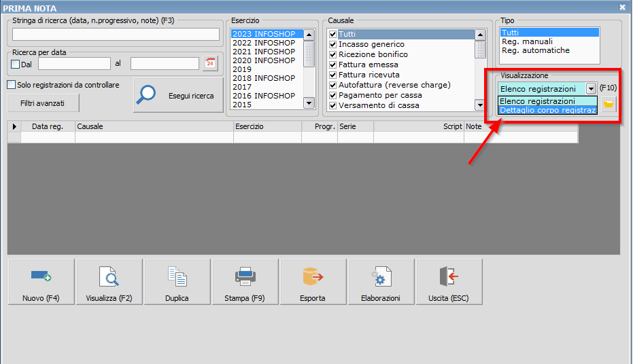The image size is (633, 364).
Task: Click the Duplica button
Action: [177, 282]
